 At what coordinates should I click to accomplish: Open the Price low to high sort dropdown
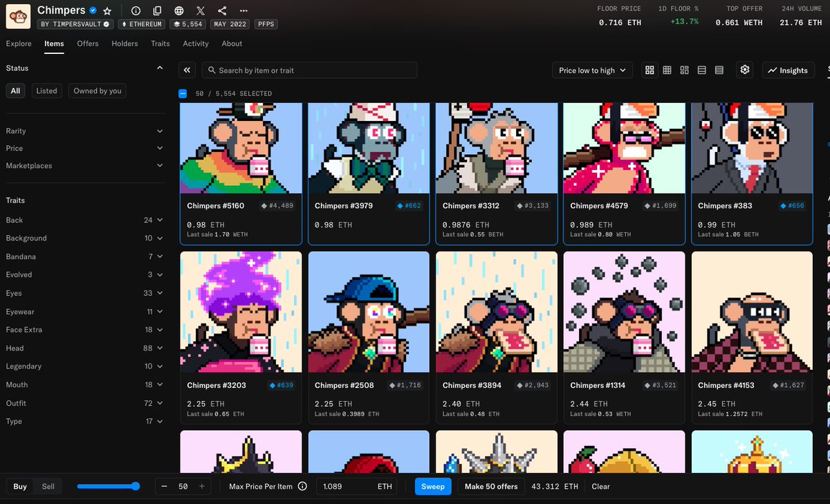pos(592,70)
